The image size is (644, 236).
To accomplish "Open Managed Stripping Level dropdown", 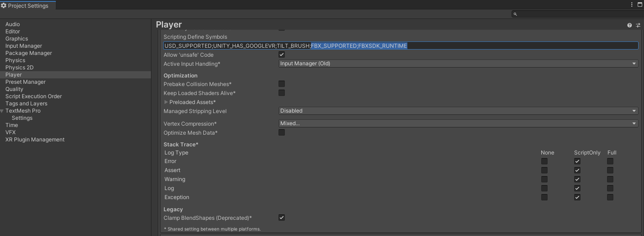I will (458, 111).
